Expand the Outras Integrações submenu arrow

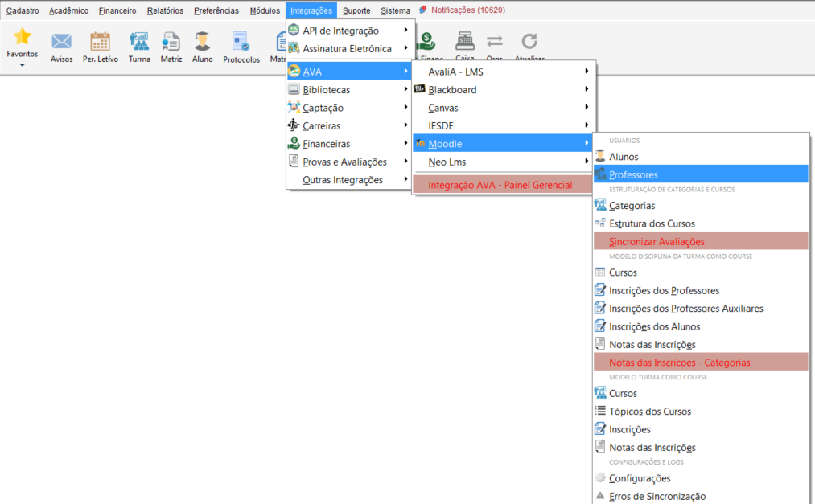point(405,179)
